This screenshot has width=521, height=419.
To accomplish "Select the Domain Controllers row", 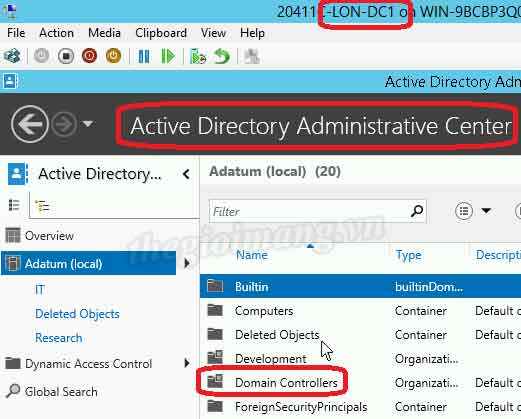I will pyautogui.click(x=360, y=383).
